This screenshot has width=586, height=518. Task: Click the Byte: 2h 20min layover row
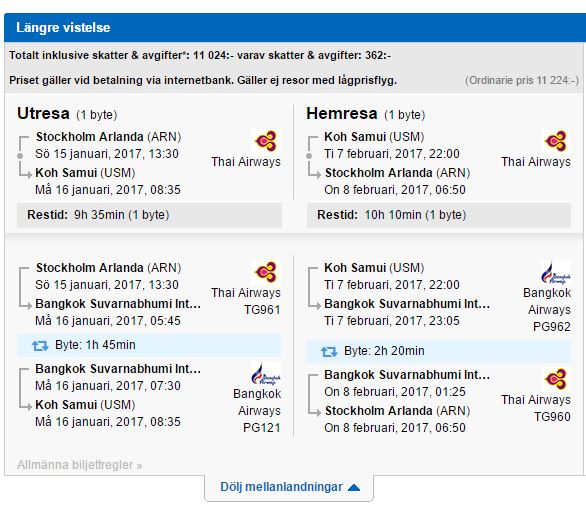439,351
